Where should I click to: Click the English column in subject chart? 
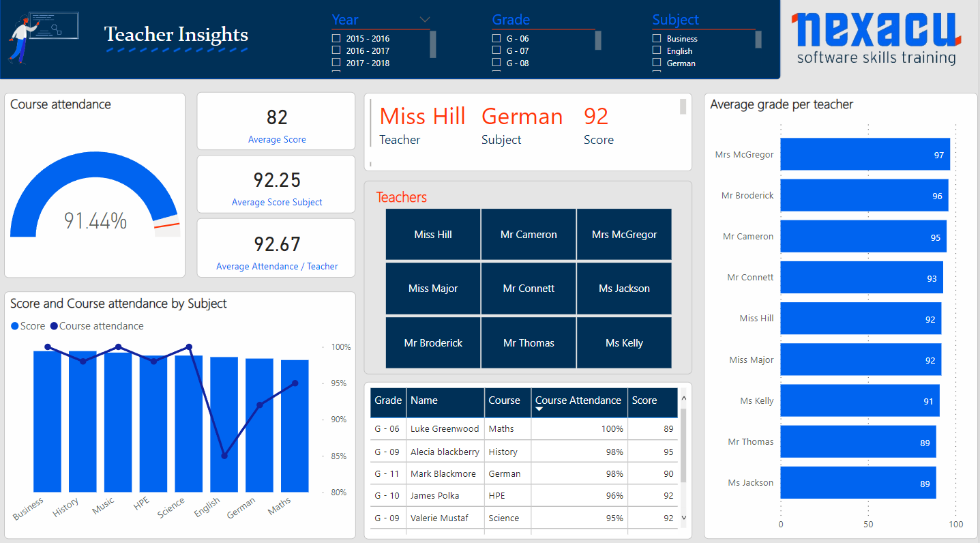[224, 424]
